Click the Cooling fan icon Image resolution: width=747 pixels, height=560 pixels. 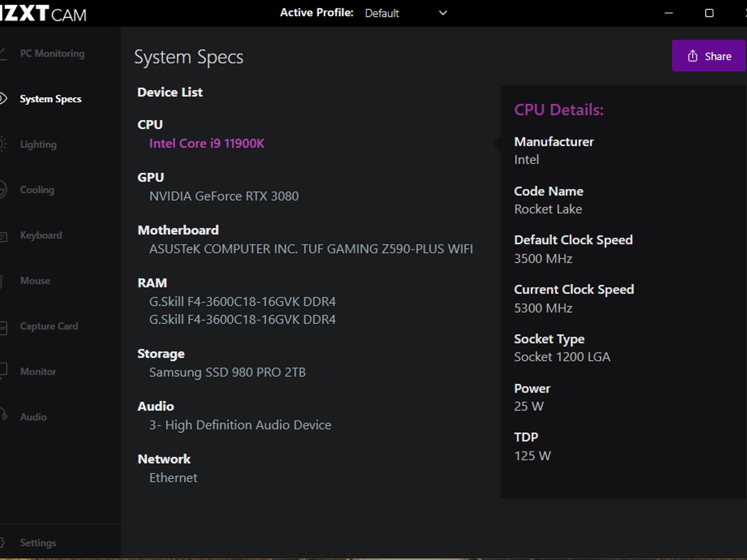pyautogui.click(x=3, y=190)
